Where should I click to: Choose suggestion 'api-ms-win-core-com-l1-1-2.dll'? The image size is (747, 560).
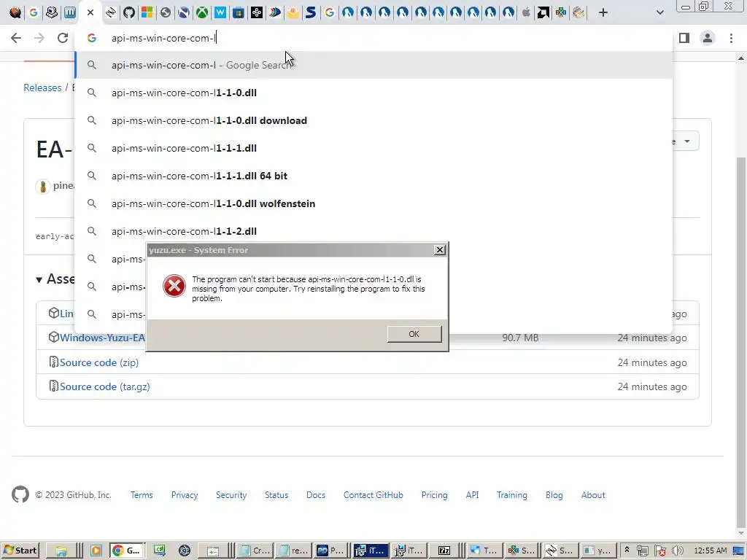coord(373,231)
